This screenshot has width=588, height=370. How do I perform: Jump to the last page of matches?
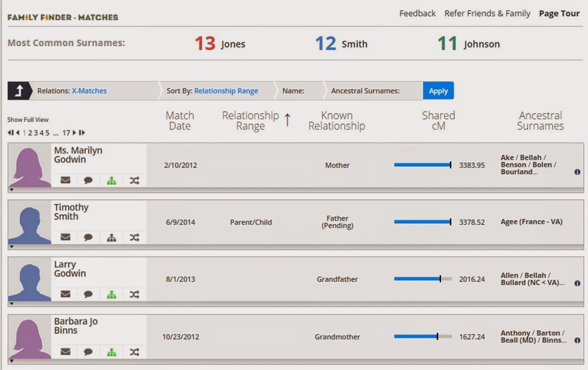click(82, 133)
